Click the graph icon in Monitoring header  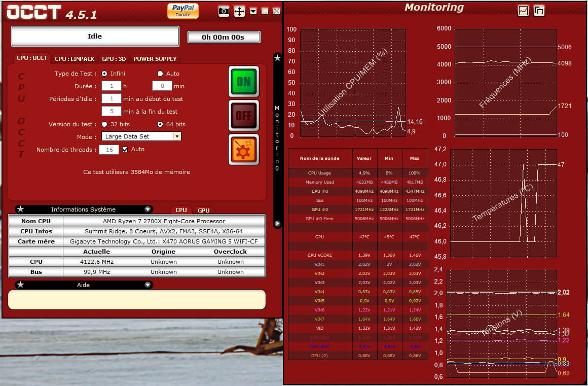pos(523,11)
